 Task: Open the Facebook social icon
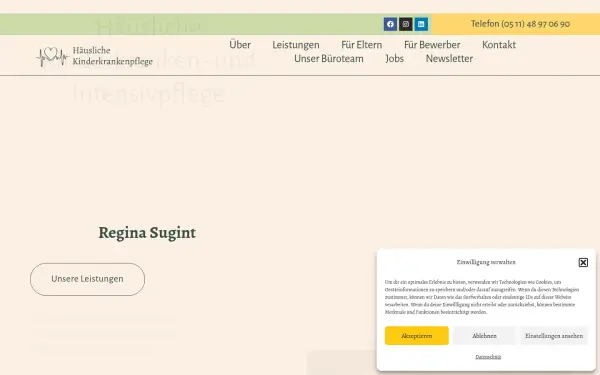(x=390, y=24)
